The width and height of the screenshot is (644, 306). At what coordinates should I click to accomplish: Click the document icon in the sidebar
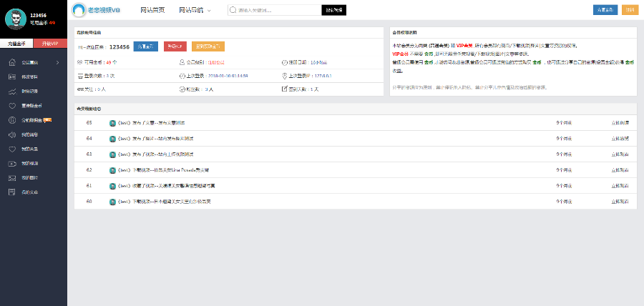12,192
